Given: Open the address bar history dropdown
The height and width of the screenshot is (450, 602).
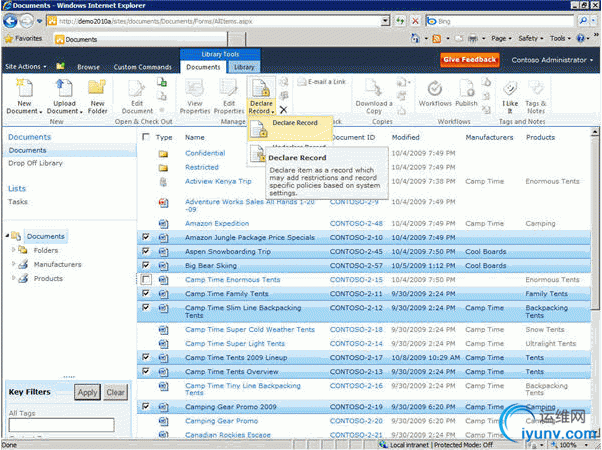Looking at the screenshot, I should point(385,21).
